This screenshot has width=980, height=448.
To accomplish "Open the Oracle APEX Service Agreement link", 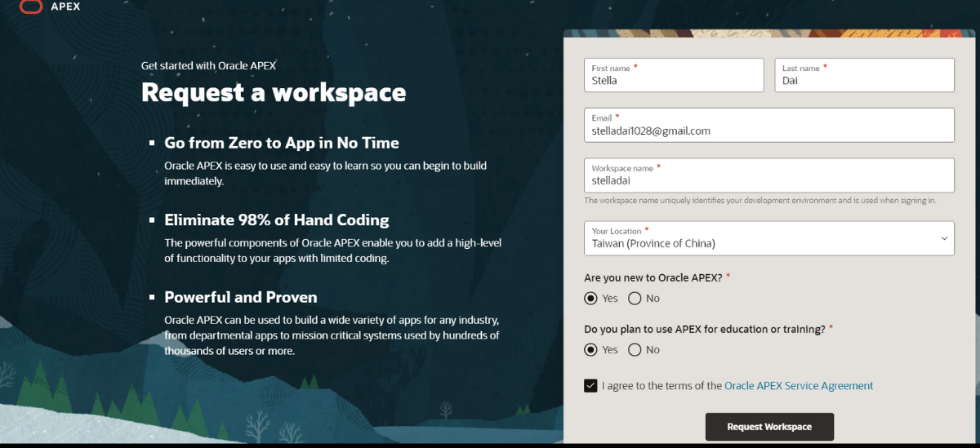I will (x=799, y=386).
